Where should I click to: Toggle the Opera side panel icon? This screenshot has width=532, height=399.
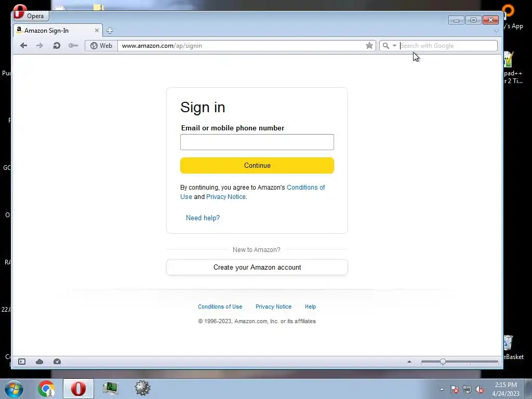point(22,362)
